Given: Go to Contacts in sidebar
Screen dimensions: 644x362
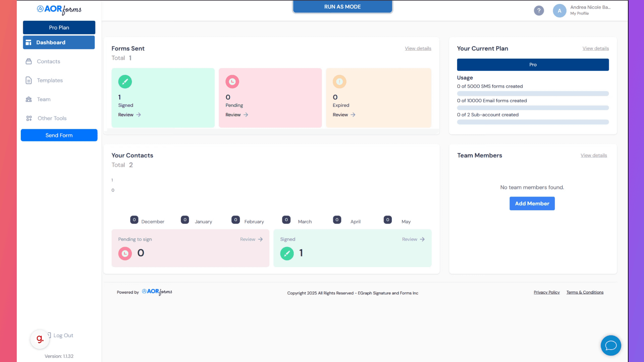Looking at the screenshot, I should 49,61.
